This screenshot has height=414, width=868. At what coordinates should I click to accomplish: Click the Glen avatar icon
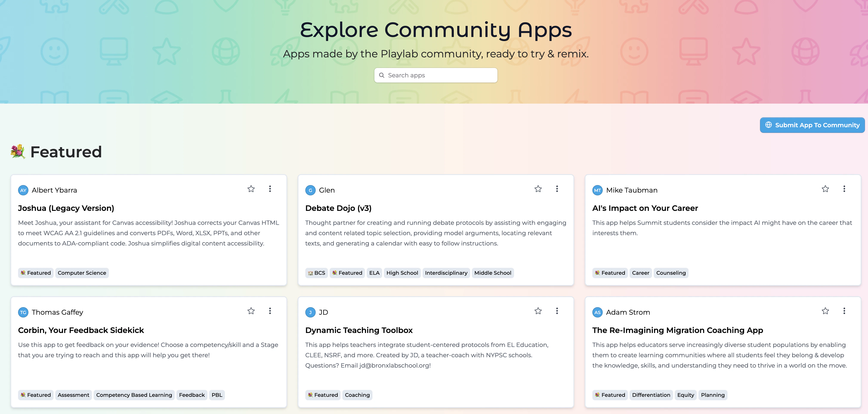pos(310,190)
